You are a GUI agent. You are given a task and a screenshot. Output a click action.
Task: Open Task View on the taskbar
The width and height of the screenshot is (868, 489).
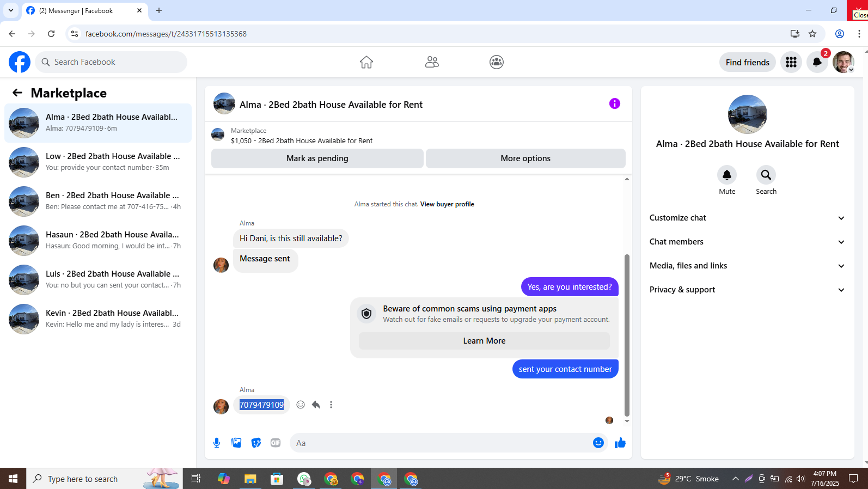(x=196, y=479)
